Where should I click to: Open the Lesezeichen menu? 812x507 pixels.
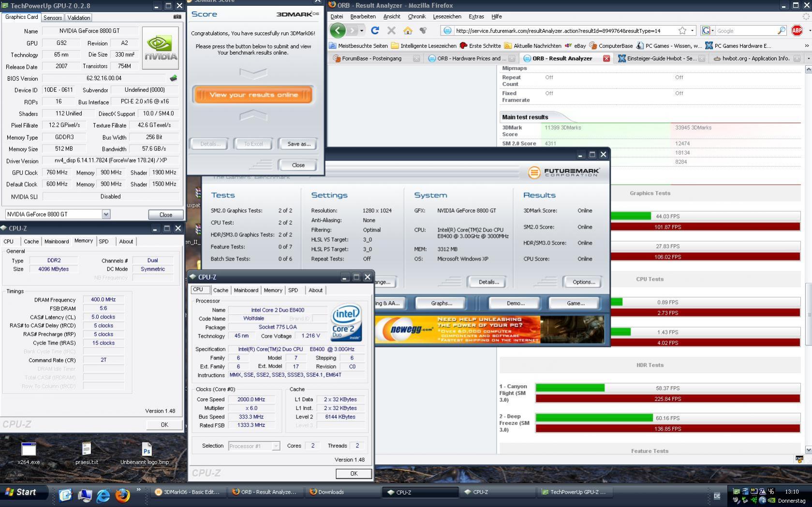[x=447, y=16]
